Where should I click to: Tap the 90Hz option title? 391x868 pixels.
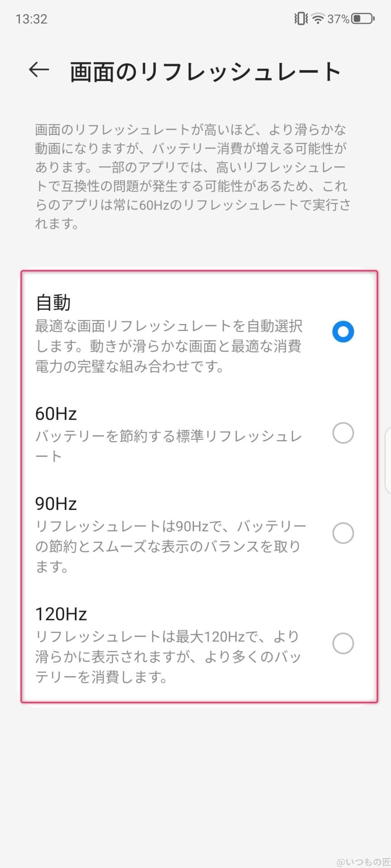pyautogui.click(x=56, y=504)
